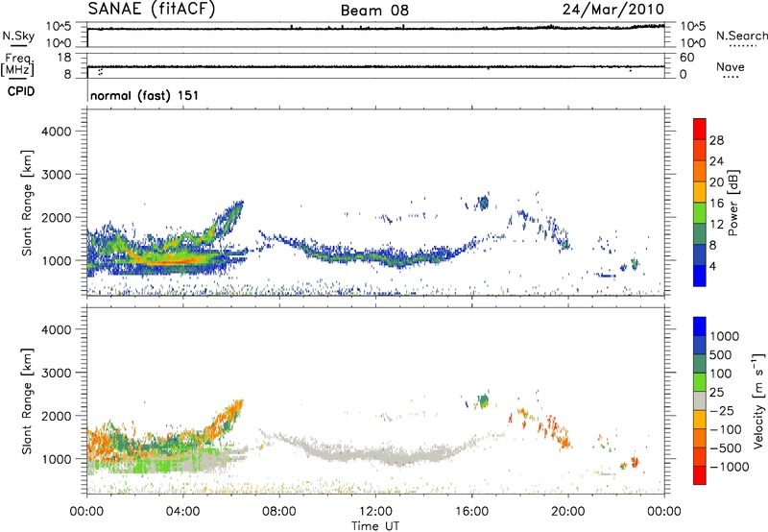Click the 16:30 backscatter patch in power panel
This screenshot has height=532, width=768.
pos(484,203)
